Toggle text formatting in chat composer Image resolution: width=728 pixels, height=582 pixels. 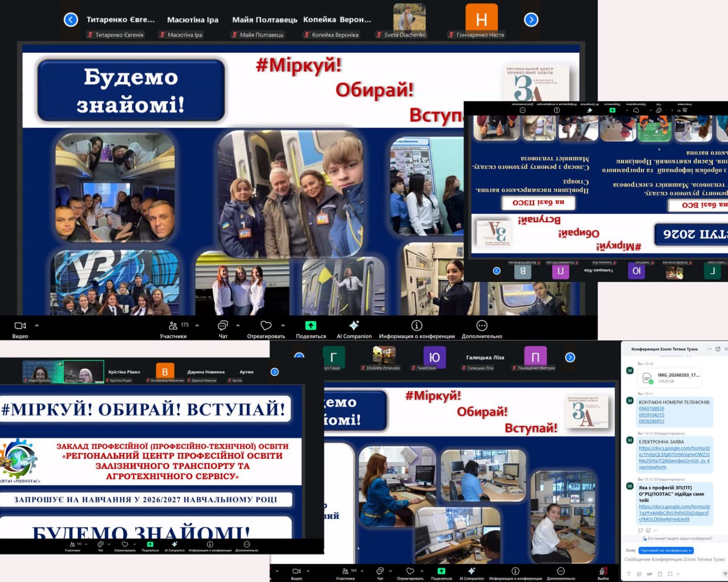(628, 574)
